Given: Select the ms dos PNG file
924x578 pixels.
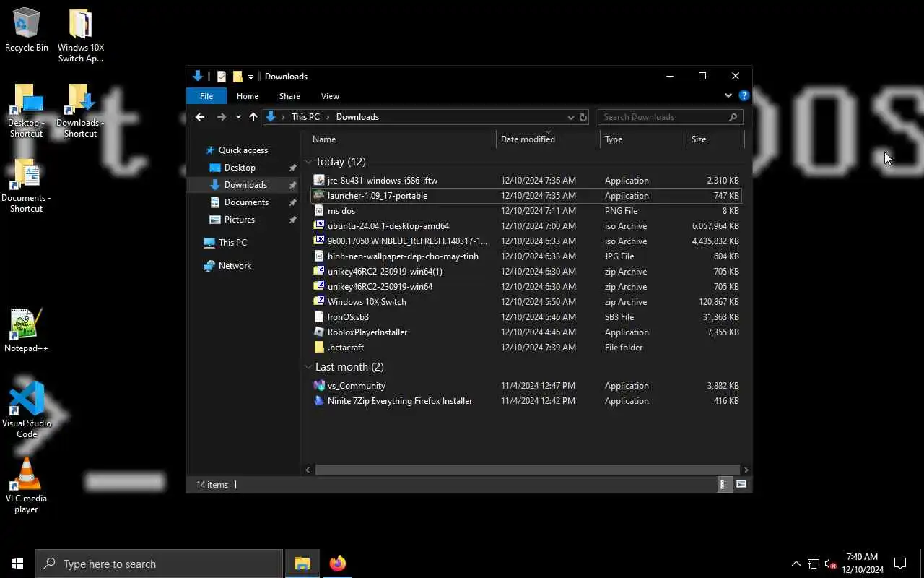Looking at the screenshot, I should tap(526, 211).
